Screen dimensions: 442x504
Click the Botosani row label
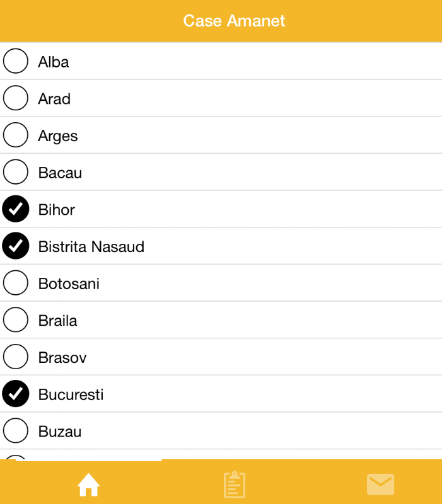(69, 283)
